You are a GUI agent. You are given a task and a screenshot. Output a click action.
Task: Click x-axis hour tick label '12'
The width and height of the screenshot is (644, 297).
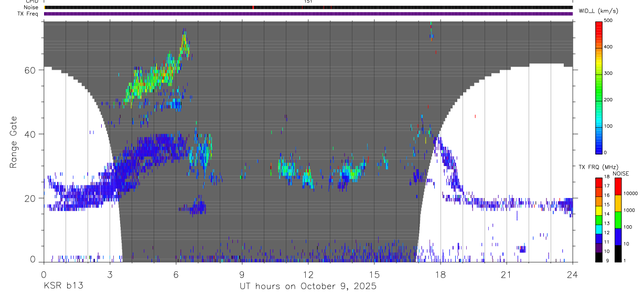pos(308,274)
